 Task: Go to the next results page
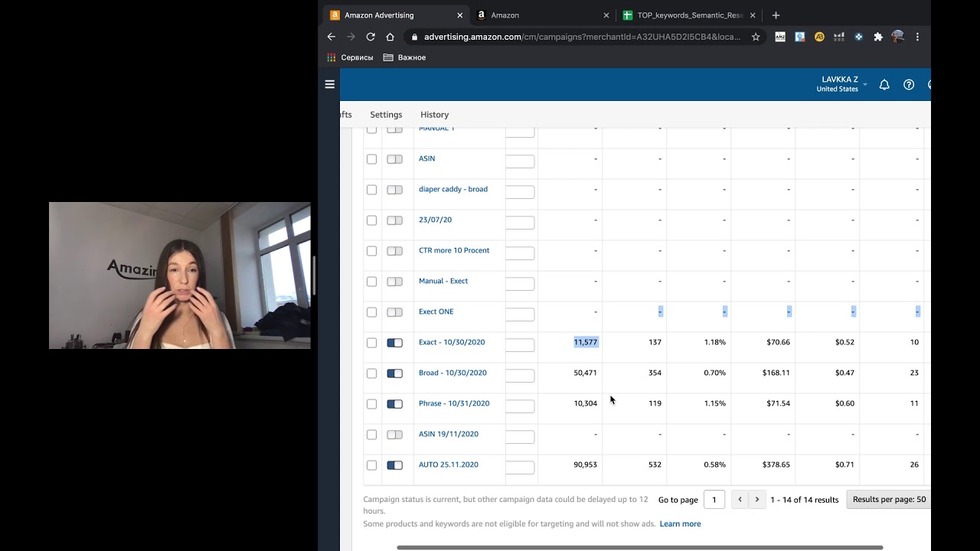(x=757, y=500)
